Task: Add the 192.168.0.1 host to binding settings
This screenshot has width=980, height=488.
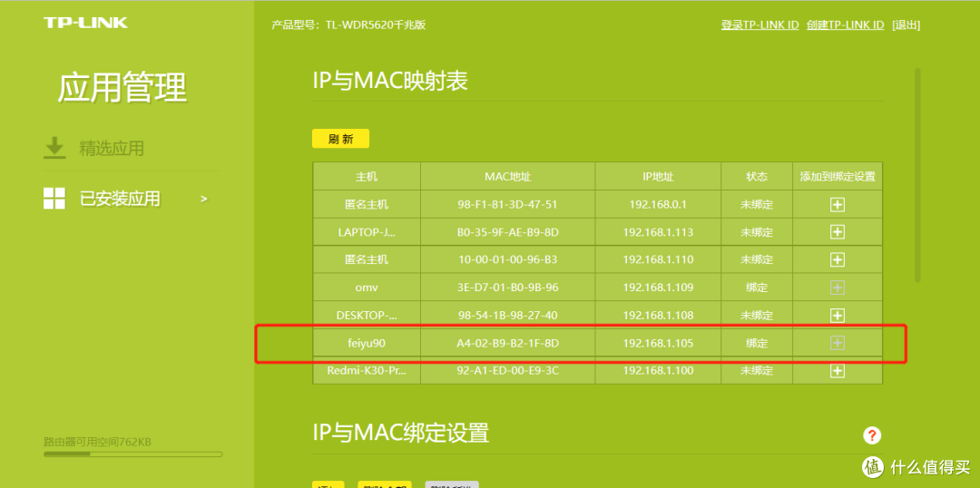Action: 837,204
